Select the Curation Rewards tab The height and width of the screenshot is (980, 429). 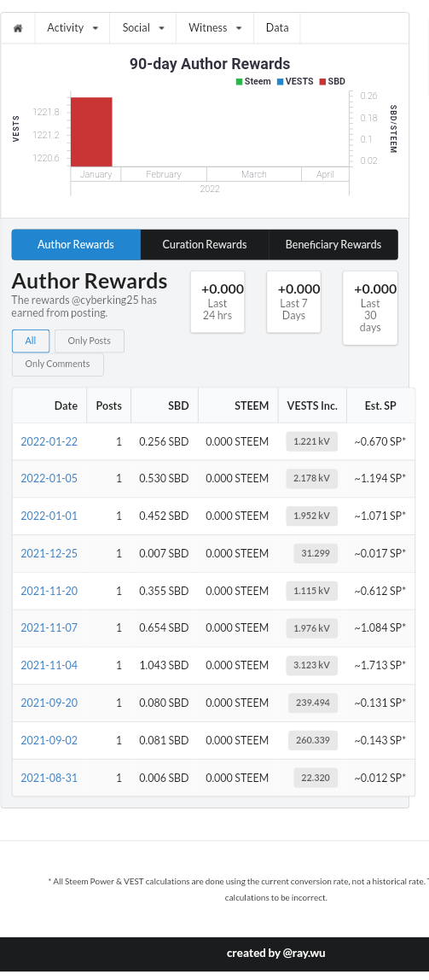tap(205, 244)
